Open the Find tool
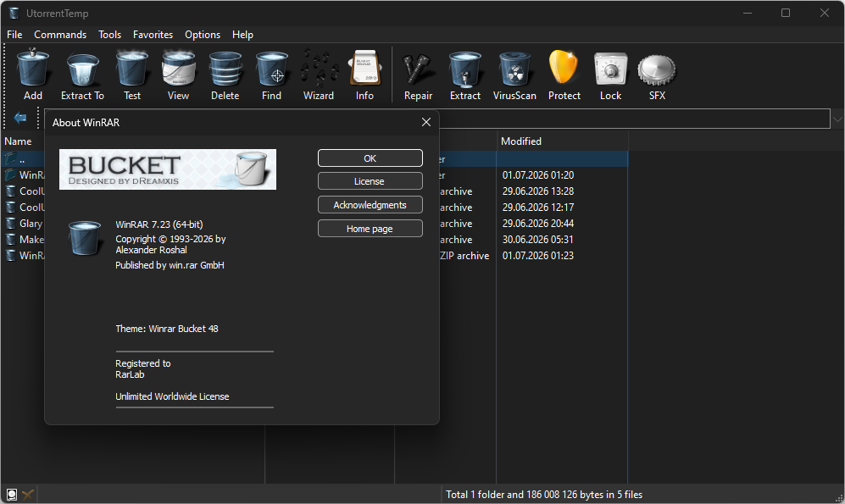845x504 pixels. pyautogui.click(x=271, y=69)
